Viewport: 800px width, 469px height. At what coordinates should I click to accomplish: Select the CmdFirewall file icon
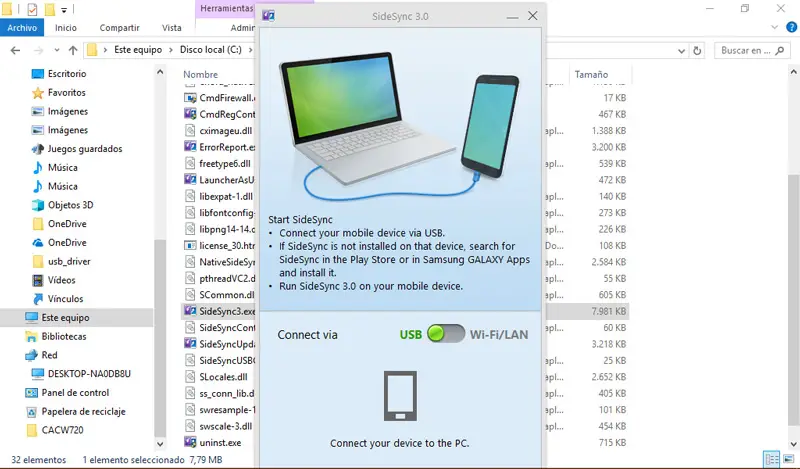point(190,97)
